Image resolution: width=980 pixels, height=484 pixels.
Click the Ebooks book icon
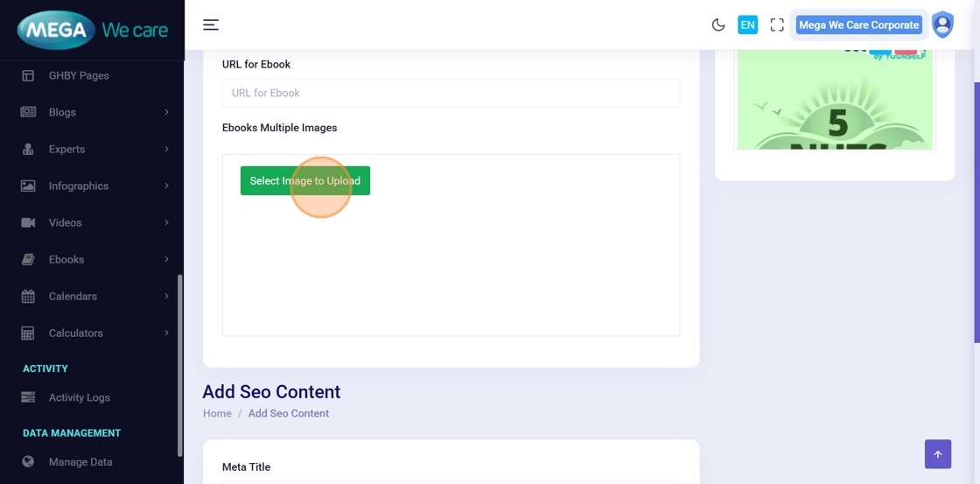(28, 259)
